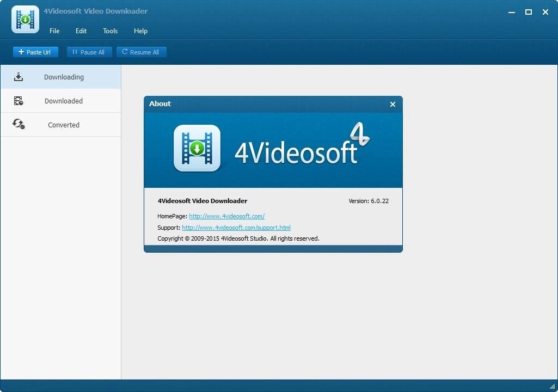Click the Pause All button
The height and width of the screenshot is (392, 558).
[89, 52]
